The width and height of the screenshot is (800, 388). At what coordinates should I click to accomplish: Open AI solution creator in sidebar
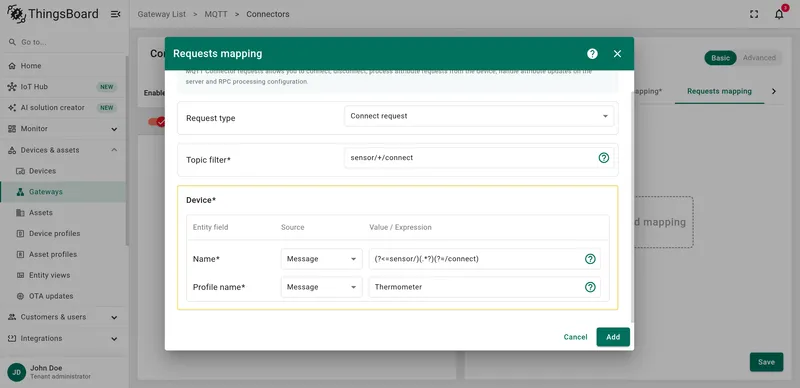[x=64, y=108]
